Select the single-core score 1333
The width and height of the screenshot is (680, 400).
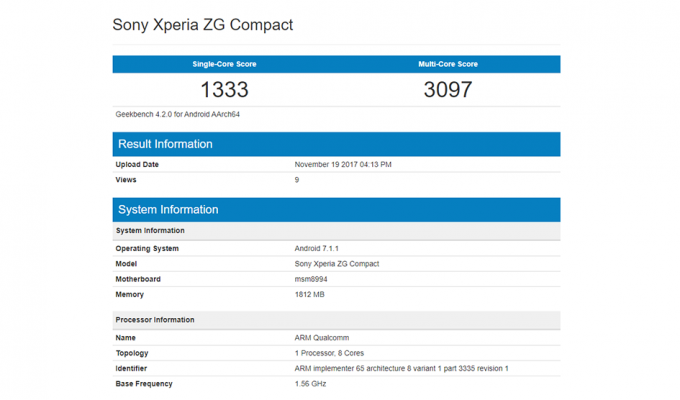click(224, 90)
